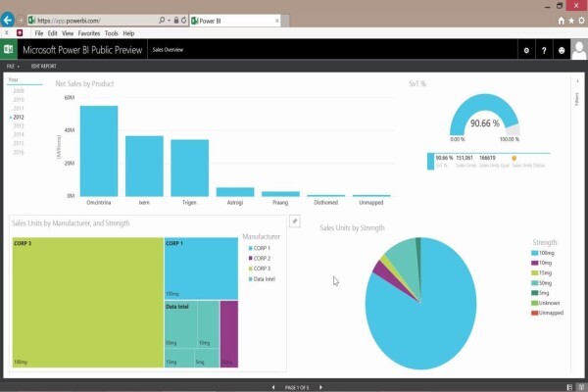The image size is (588, 392).
Task: Open the Tools menu
Action: point(112,33)
